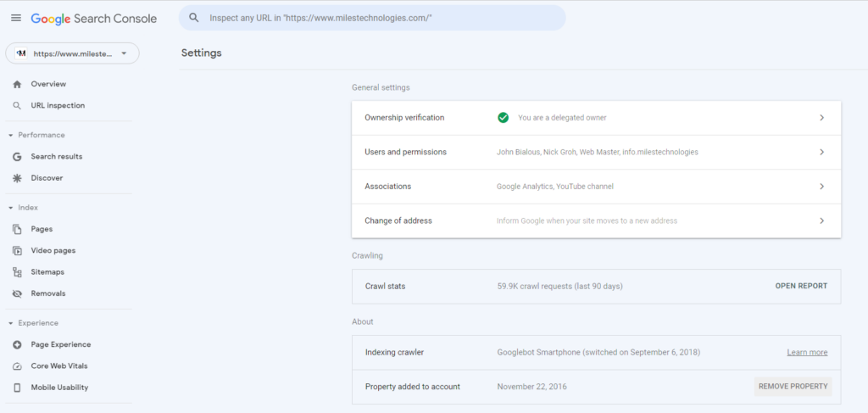Click the property favicon in selector
The image size is (868, 413).
[21, 53]
